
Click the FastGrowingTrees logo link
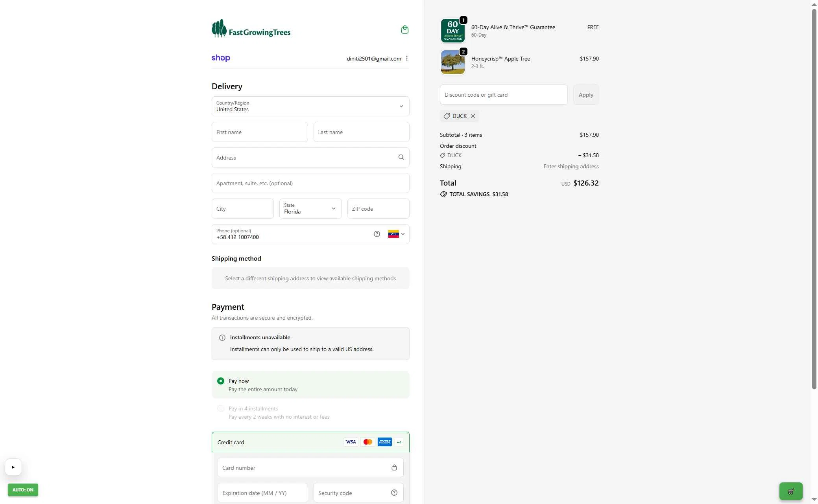251,29
